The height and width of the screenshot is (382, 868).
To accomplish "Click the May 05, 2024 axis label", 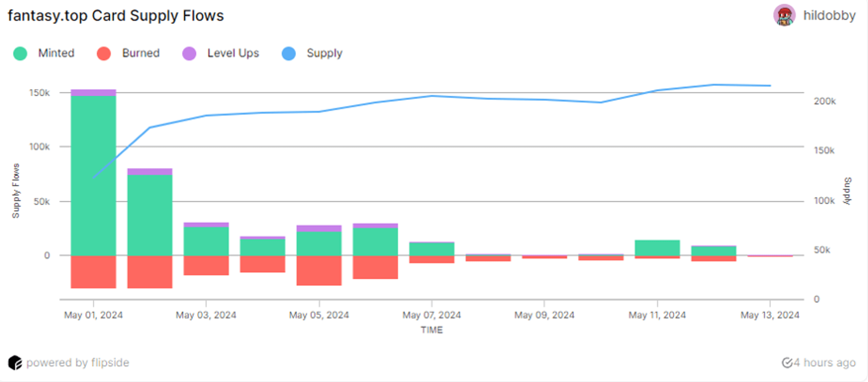I will (319, 315).
